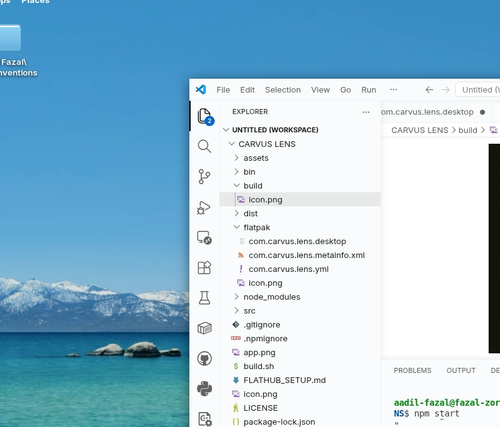Open the Explorer view in activity bar

coord(205,116)
